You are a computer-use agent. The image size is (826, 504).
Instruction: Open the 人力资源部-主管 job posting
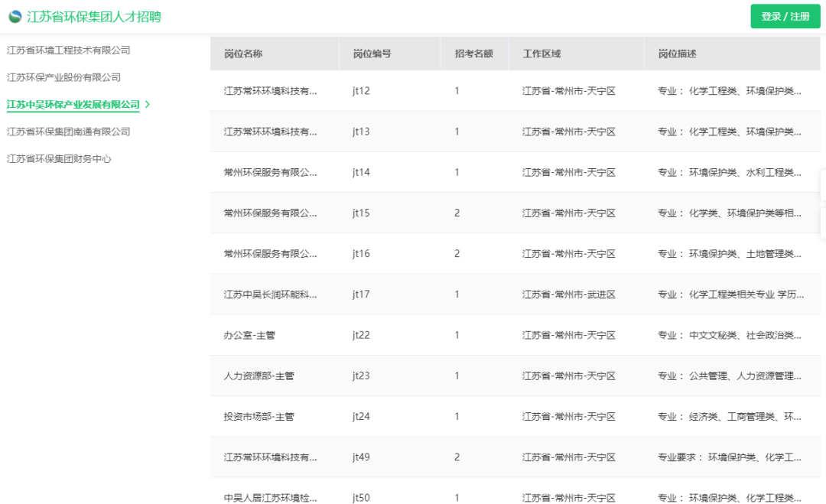pyautogui.click(x=259, y=376)
